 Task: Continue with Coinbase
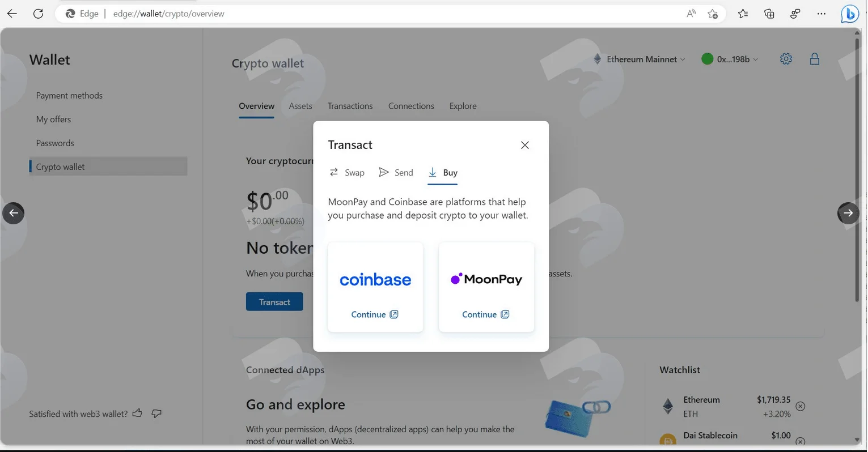pyautogui.click(x=375, y=314)
